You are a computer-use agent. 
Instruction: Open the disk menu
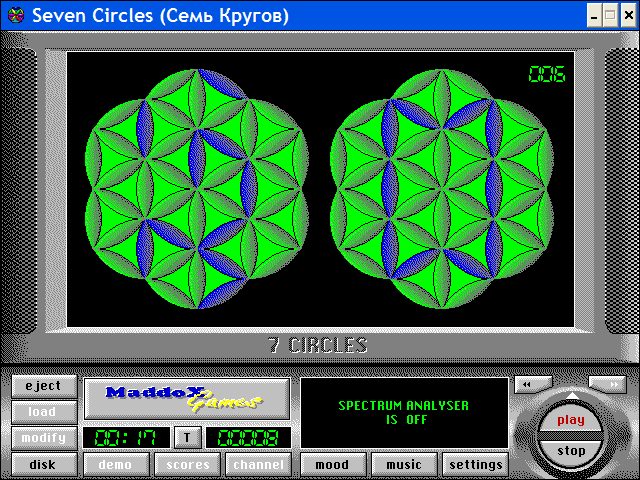44,464
